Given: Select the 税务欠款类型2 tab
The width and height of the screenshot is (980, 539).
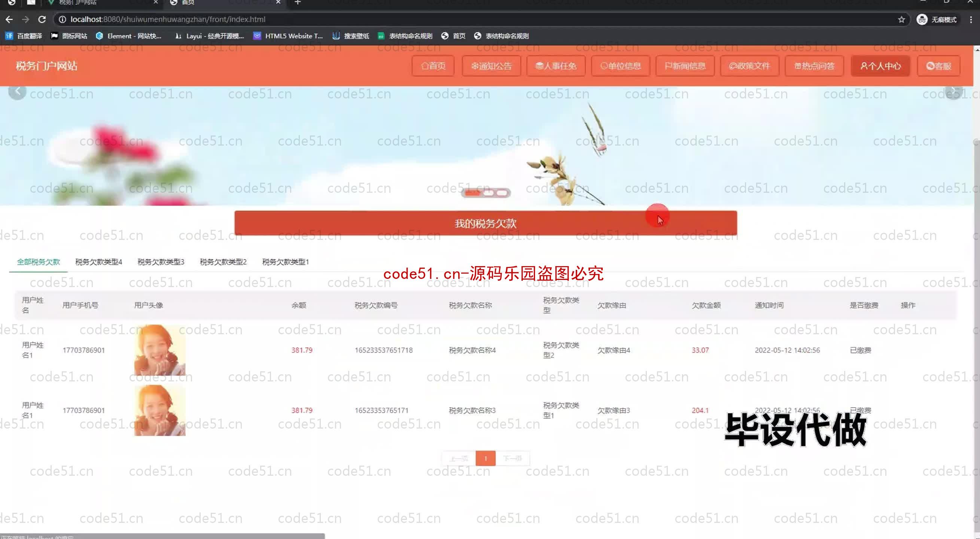Looking at the screenshot, I should pyautogui.click(x=223, y=262).
